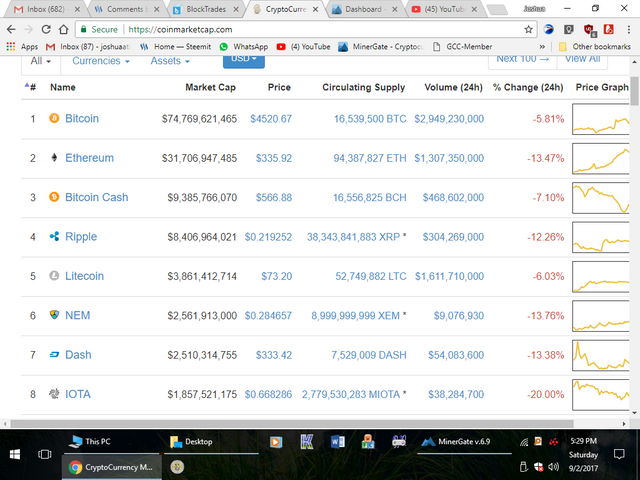Open the Ethereum name link

coord(89,158)
